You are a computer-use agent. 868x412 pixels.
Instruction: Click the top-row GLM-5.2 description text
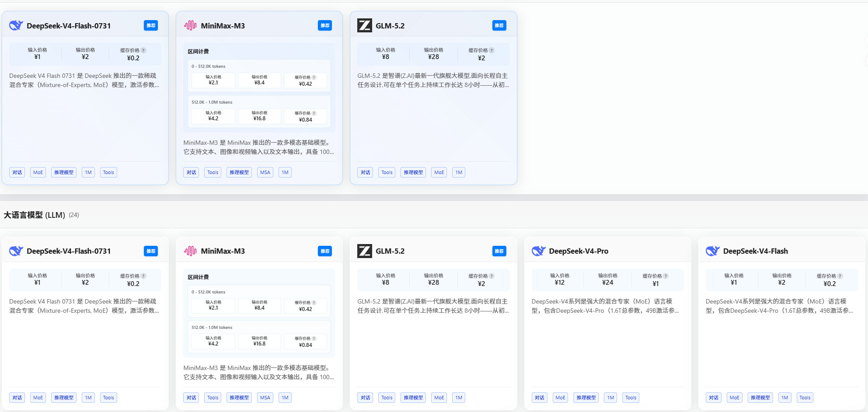tap(433, 80)
